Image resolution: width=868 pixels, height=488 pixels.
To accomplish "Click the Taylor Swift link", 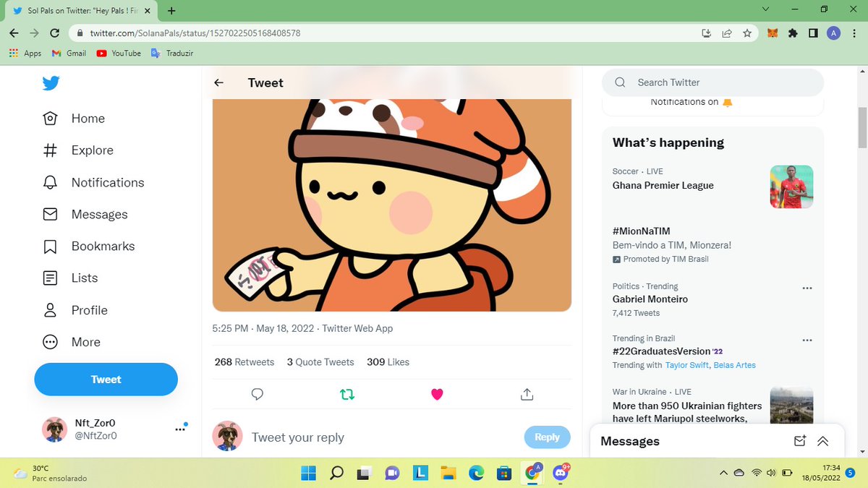I will click(687, 365).
